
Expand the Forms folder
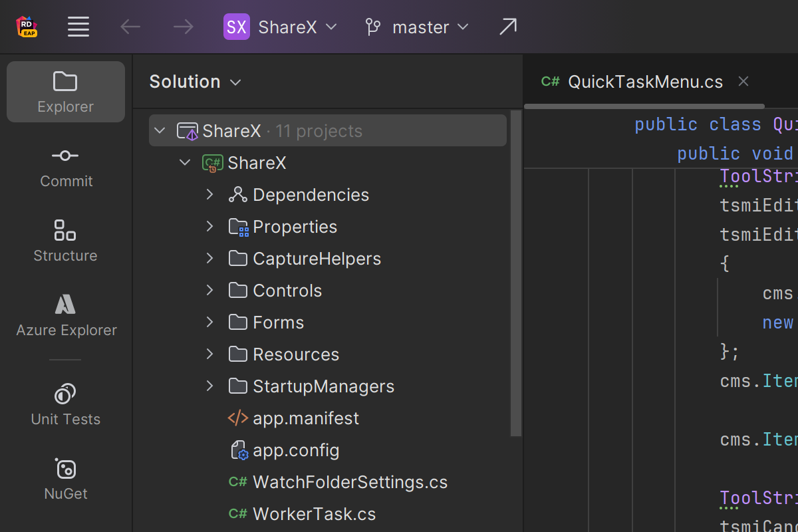pos(209,322)
